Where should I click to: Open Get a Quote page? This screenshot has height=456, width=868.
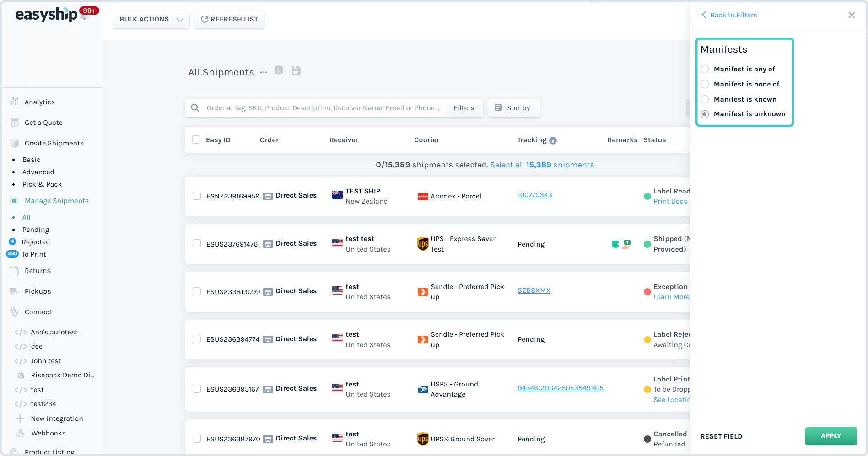point(43,123)
